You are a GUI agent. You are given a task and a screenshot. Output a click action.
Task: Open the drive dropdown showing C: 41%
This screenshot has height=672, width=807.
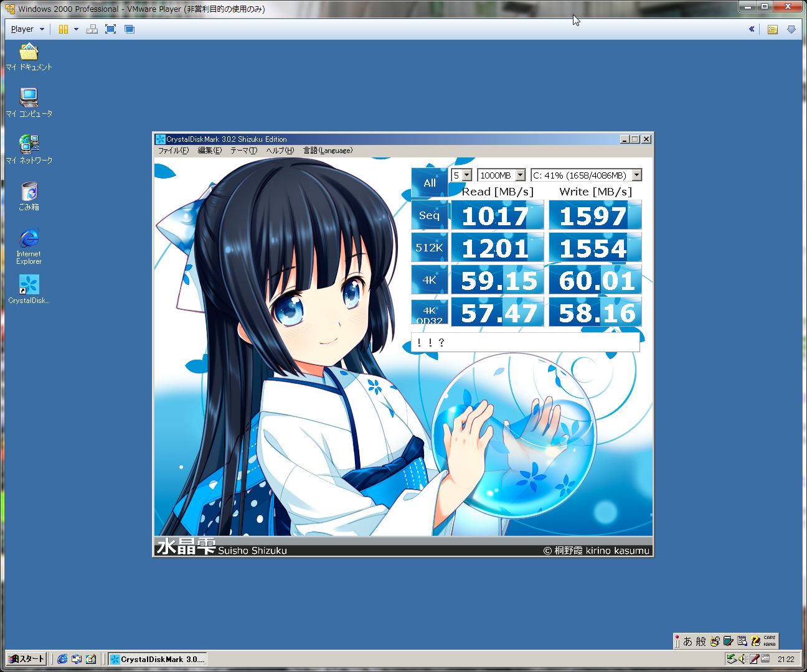(x=586, y=175)
